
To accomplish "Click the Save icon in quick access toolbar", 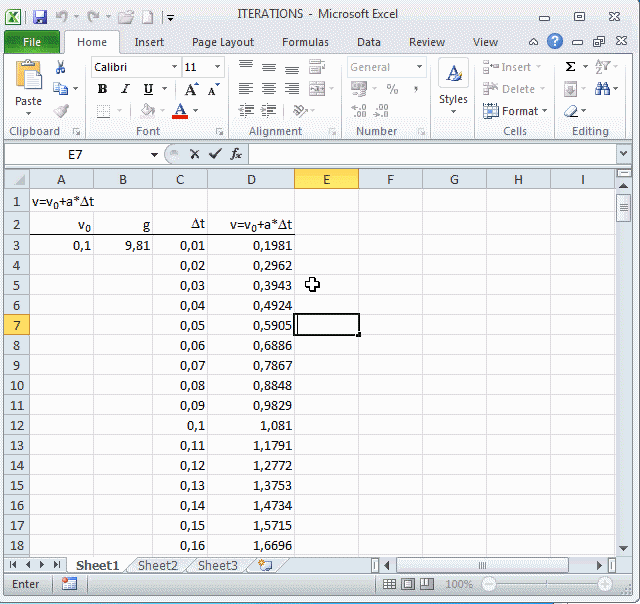I will coord(40,17).
